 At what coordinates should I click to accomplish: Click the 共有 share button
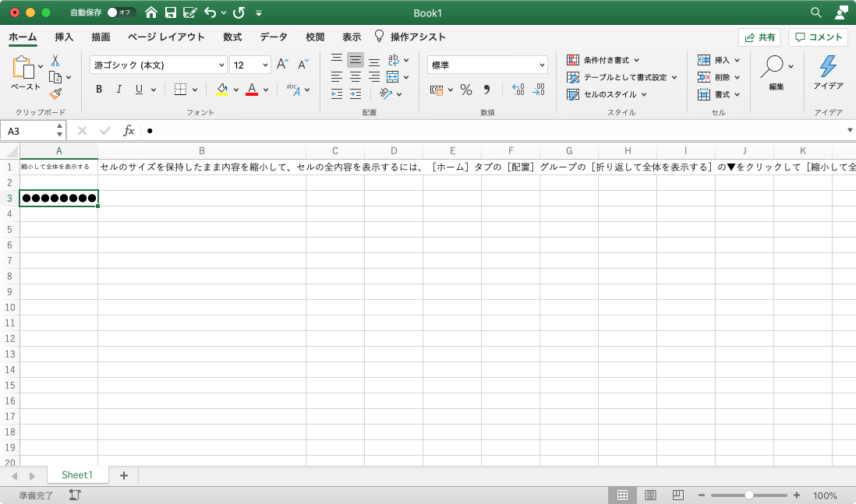[x=759, y=37]
